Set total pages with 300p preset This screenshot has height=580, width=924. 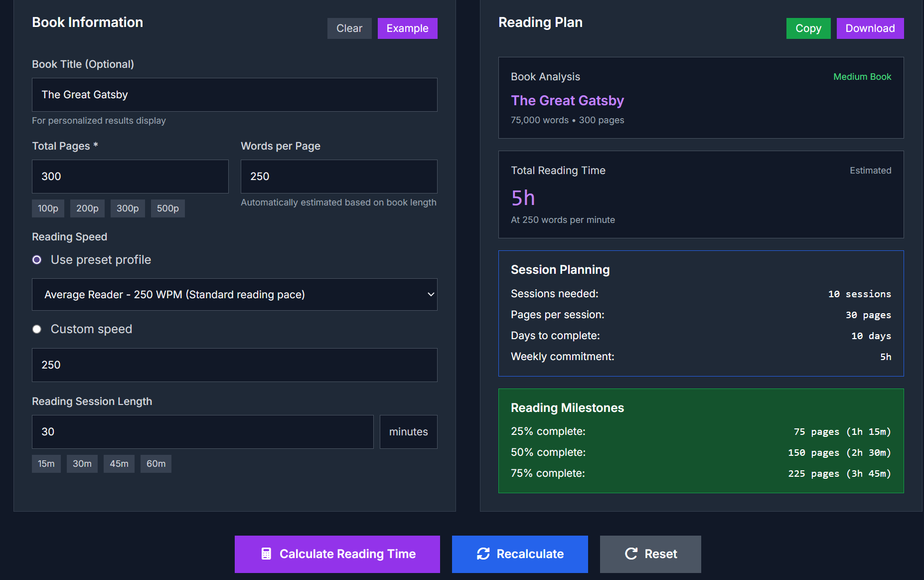tap(128, 208)
